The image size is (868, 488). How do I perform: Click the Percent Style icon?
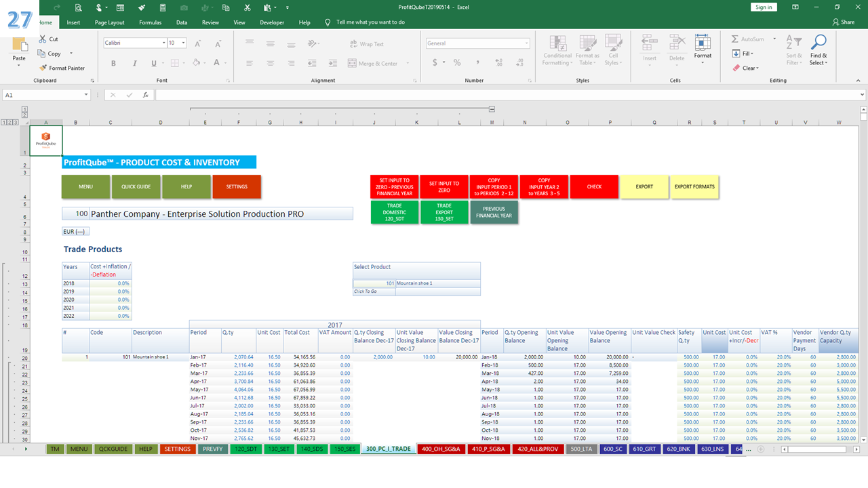457,62
